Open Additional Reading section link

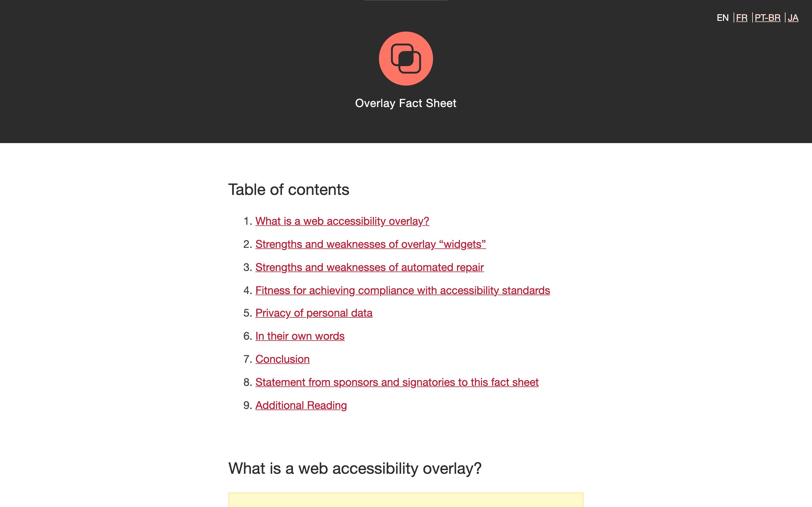(x=301, y=405)
